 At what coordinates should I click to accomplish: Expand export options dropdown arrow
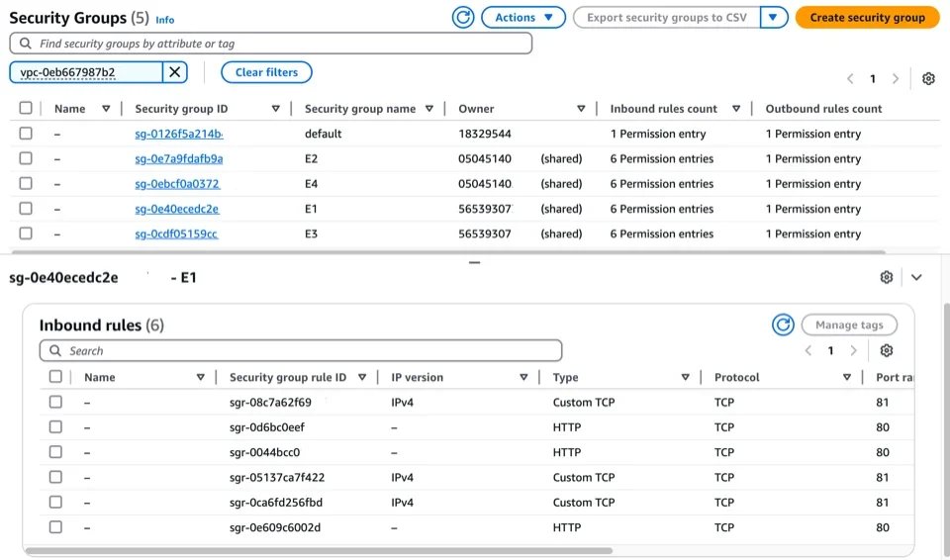point(773,17)
